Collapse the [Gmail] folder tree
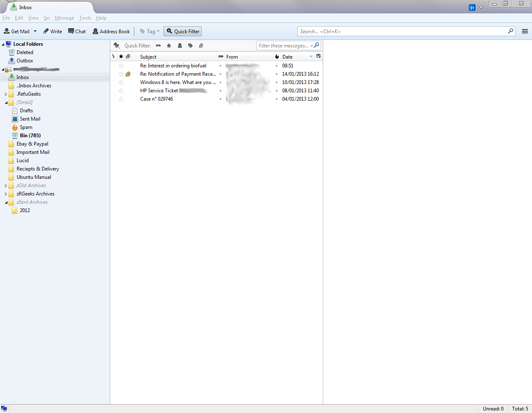 coord(6,102)
